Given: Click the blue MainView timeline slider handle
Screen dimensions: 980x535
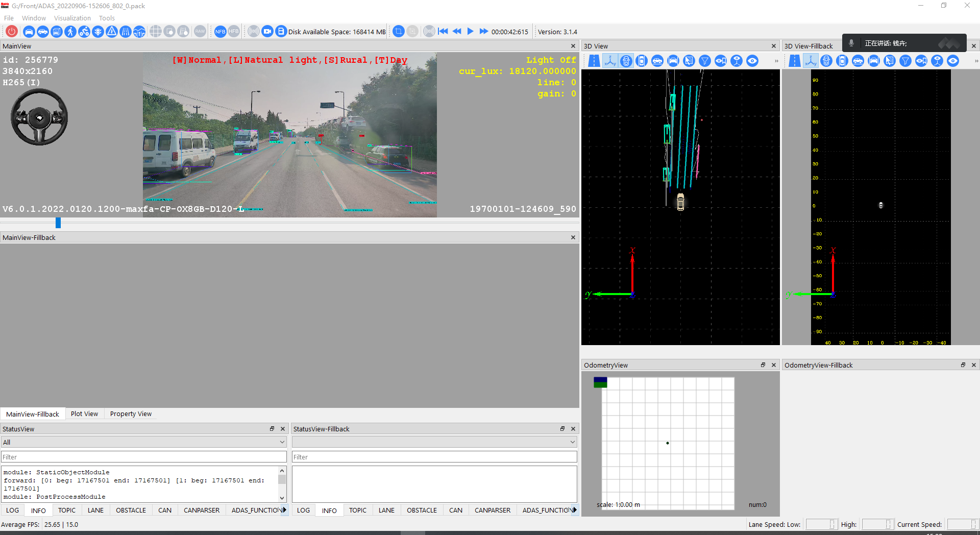Looking at the screenshot, I should (58, 223).
